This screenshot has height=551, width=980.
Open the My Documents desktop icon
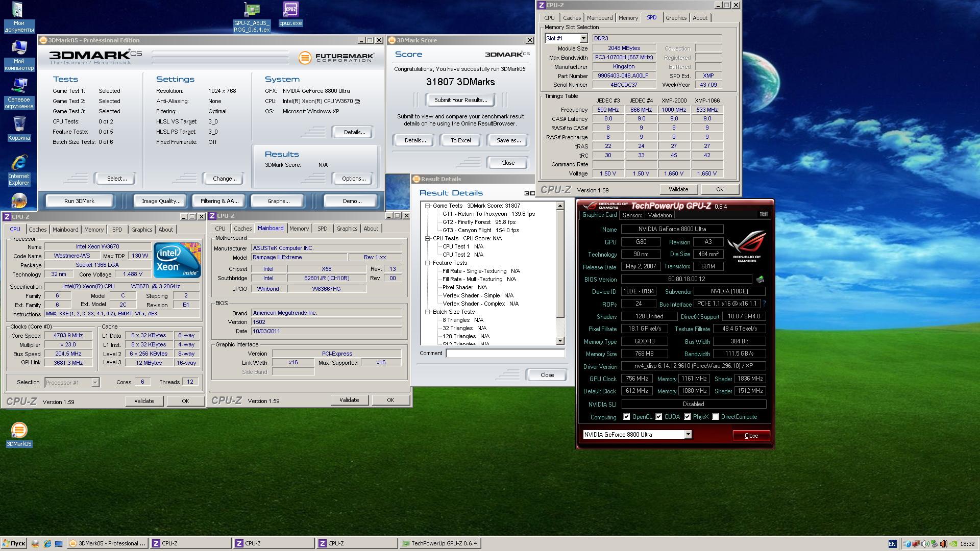point(19,17)
